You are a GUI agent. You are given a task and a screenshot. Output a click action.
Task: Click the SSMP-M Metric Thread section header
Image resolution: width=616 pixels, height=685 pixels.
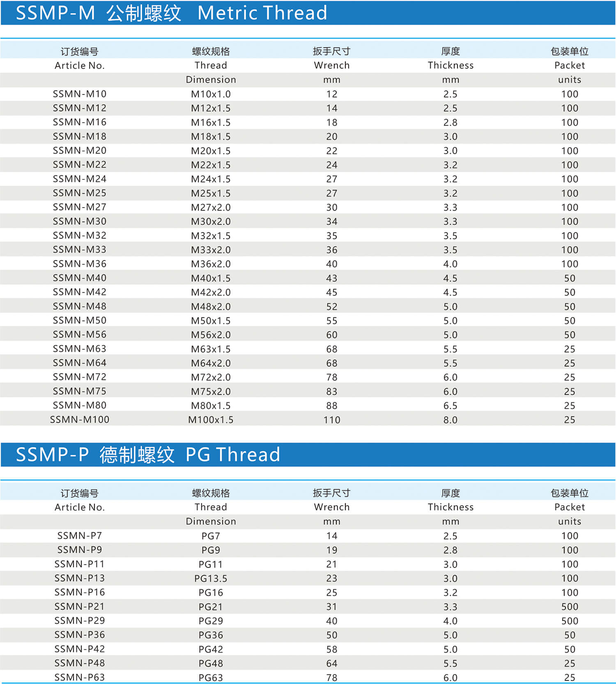(x=172, y=13)
